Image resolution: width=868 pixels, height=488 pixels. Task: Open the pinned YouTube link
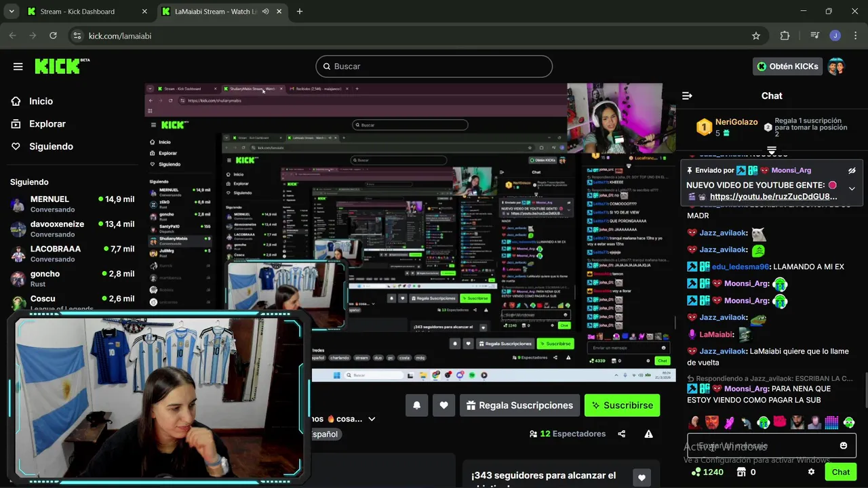coord(773,197)
